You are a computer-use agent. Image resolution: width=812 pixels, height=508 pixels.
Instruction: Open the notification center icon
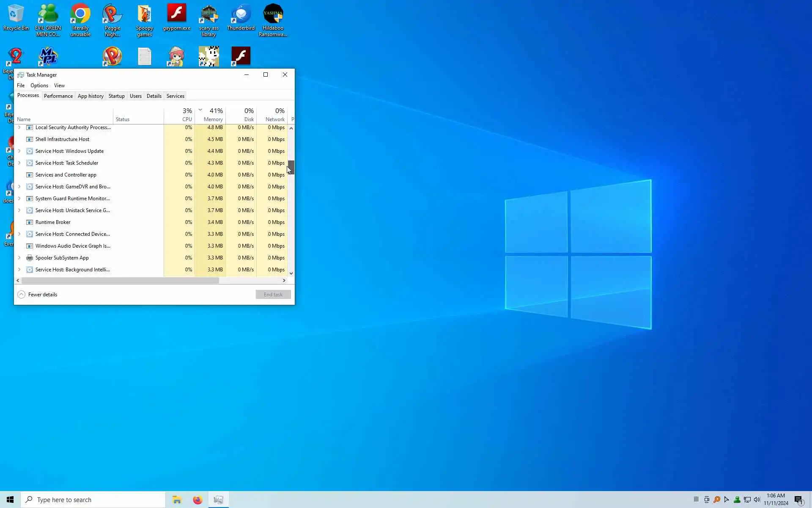(x=798, y=500)
